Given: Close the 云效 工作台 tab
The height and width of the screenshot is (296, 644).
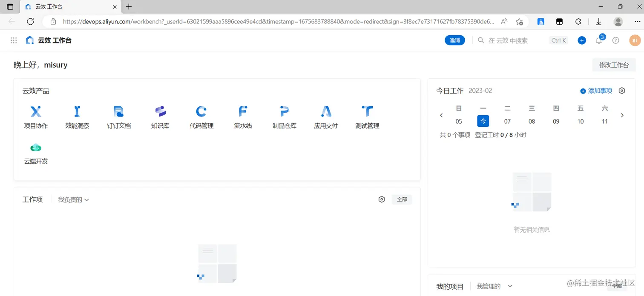Looking at the screenshot, I should [x=115, y=7].
